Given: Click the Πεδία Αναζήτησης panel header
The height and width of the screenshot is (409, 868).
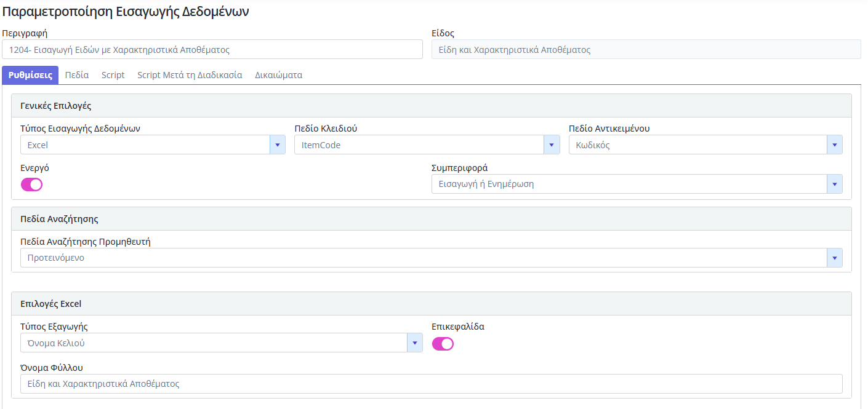Looking at the screenshot, I should [x=59, y=219].
